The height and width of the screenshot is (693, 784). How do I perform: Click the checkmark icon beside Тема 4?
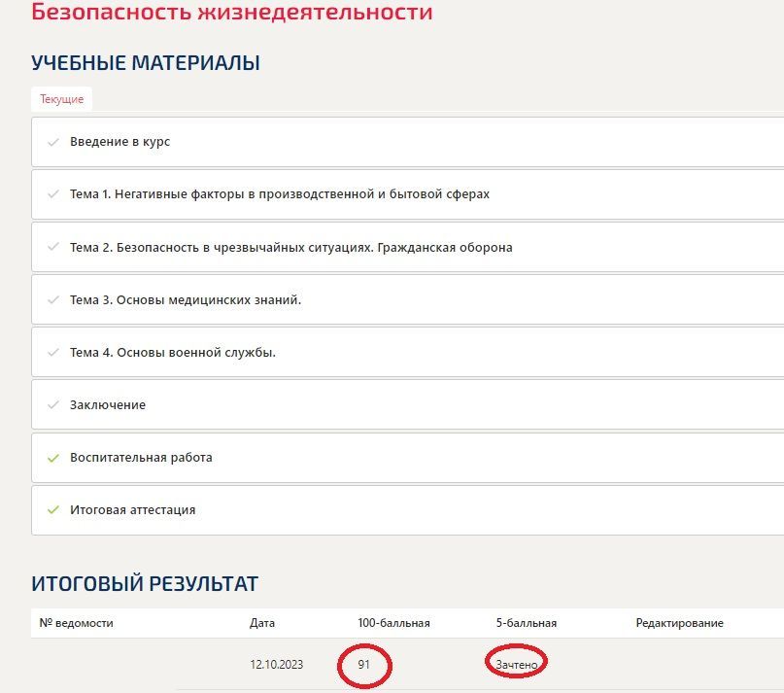click(53, 352)
